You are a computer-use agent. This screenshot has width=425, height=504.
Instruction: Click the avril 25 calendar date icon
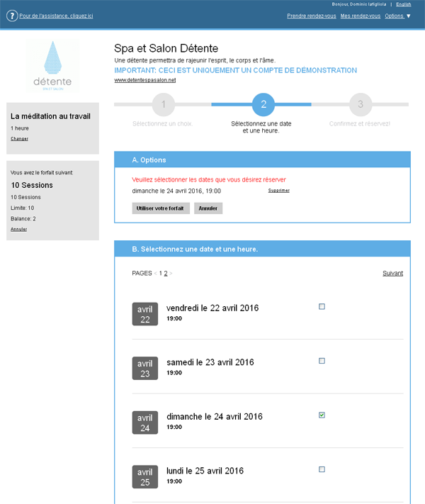point(145,476)
